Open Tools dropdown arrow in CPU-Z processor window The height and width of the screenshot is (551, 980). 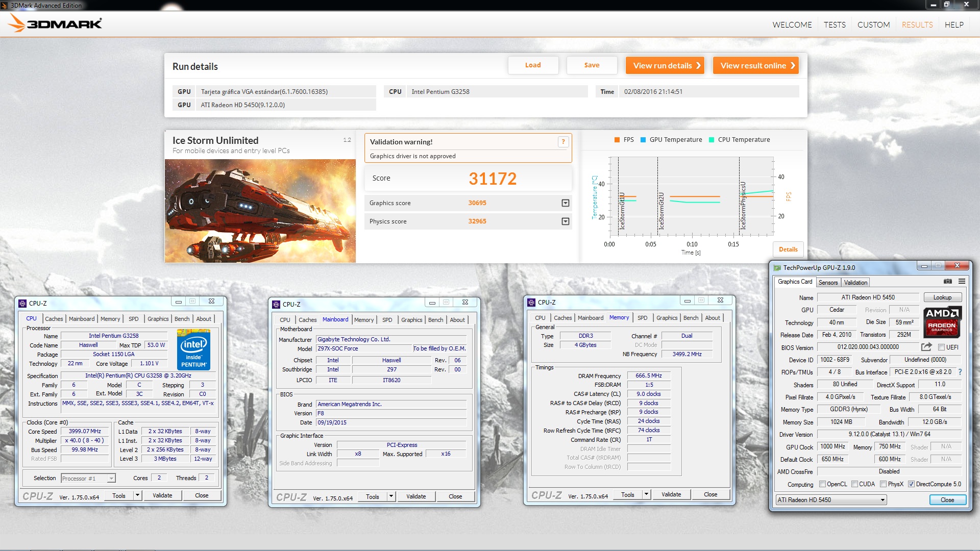click(x=137, y=495)
